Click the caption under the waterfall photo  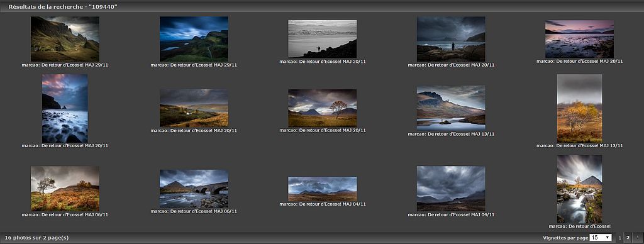(x=579, y=226)
